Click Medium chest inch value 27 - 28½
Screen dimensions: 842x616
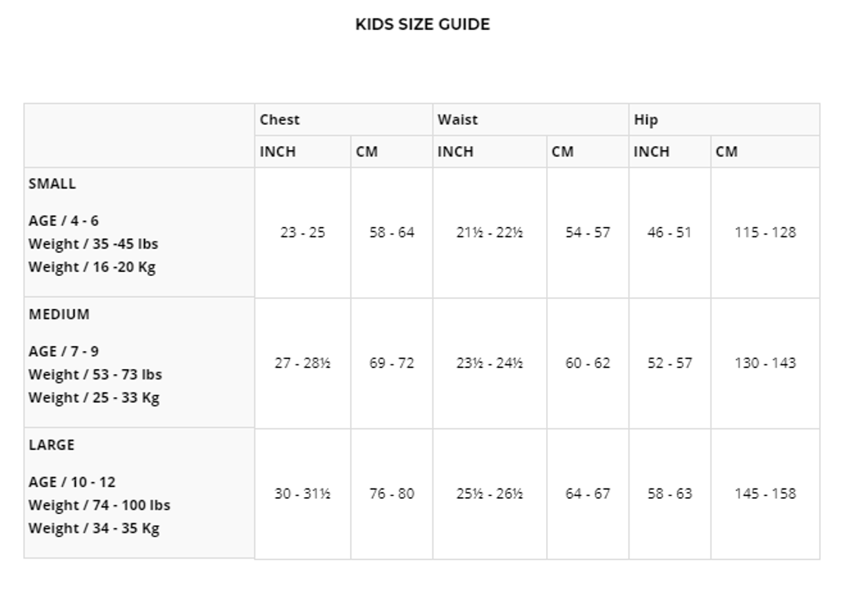[x=303, y=363]
